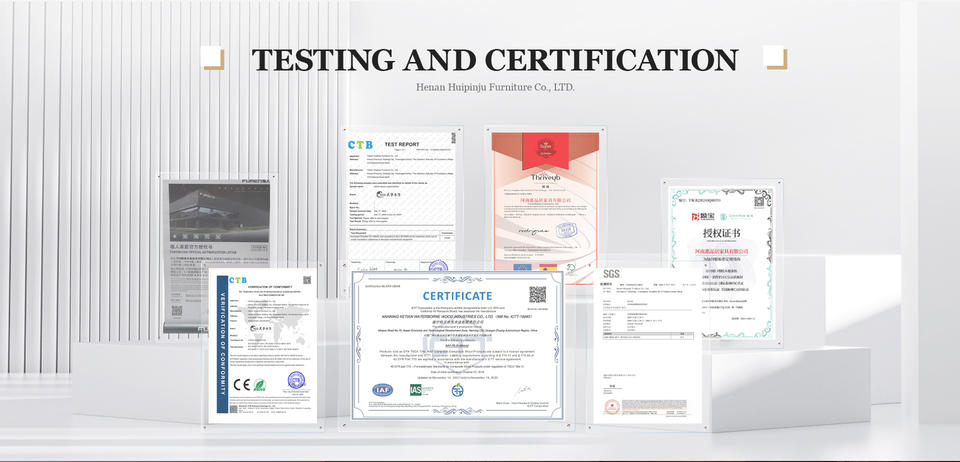Open the Chinese authorization certificate with teal border
The image size is (960, 462).
pyautogui.click(x=721, y=263)
